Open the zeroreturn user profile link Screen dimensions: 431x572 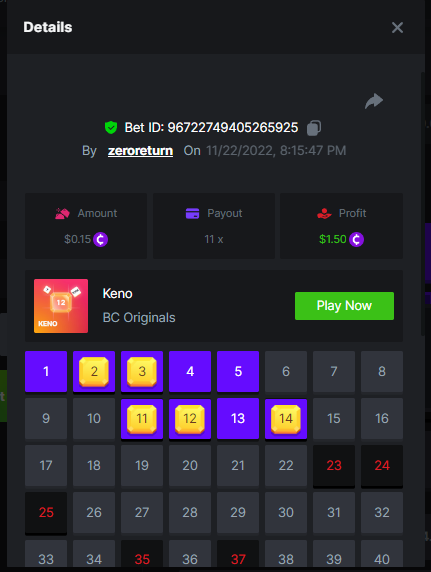141,150
